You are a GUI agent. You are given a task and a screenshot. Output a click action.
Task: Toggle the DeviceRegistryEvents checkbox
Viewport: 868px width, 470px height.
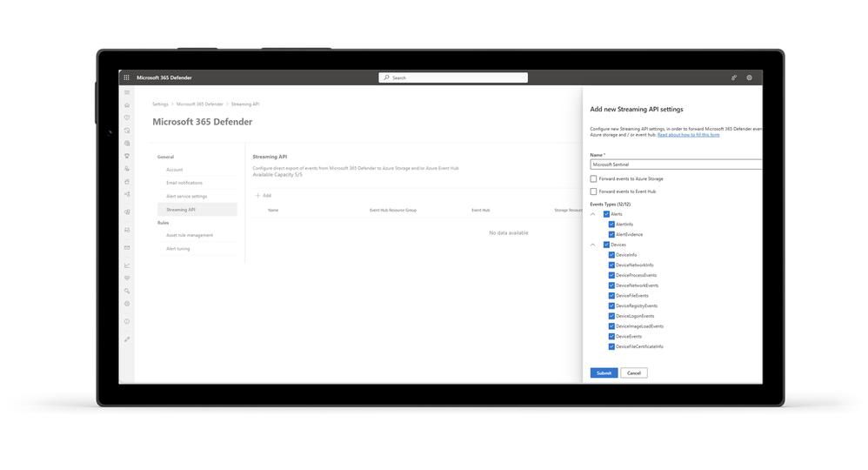pos(611,306)
